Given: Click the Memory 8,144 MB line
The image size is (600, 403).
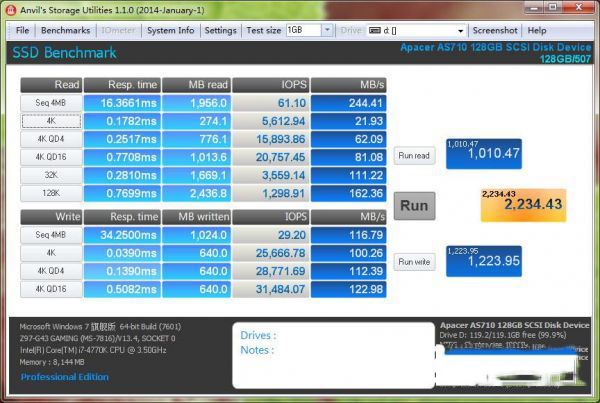Looking at the screenshot, I should [52, 362].
